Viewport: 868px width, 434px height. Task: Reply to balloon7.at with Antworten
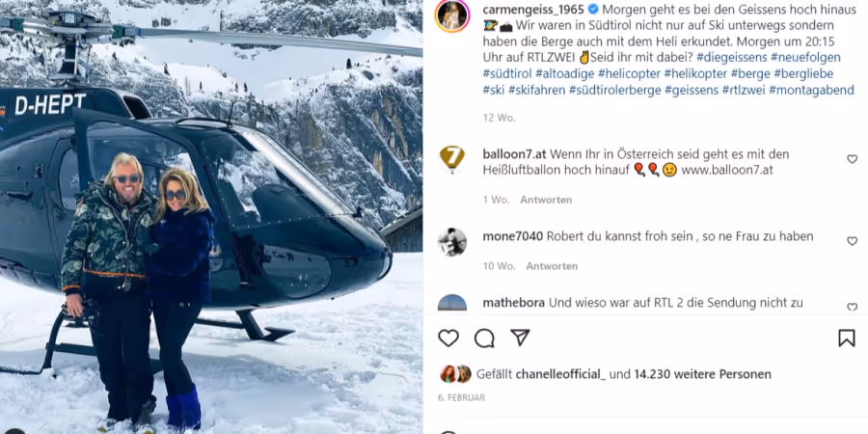pos(546,200)
